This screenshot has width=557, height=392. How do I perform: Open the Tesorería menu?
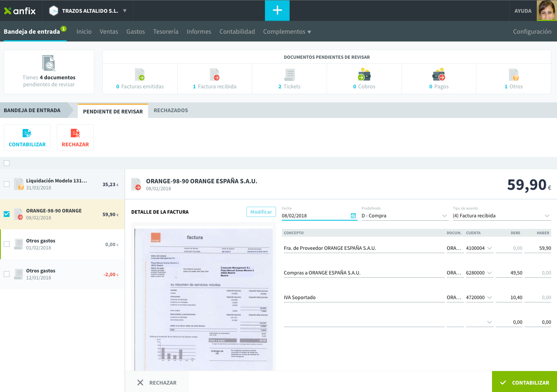[166, 32]
